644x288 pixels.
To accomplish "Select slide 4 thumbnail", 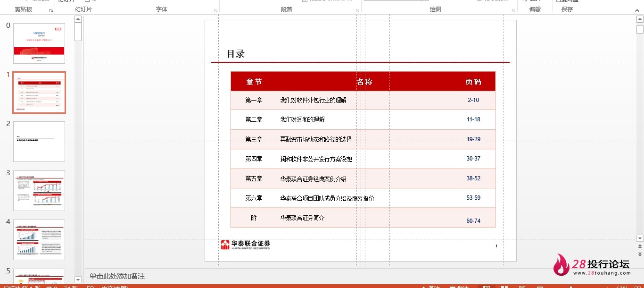I will pos(39,240).
